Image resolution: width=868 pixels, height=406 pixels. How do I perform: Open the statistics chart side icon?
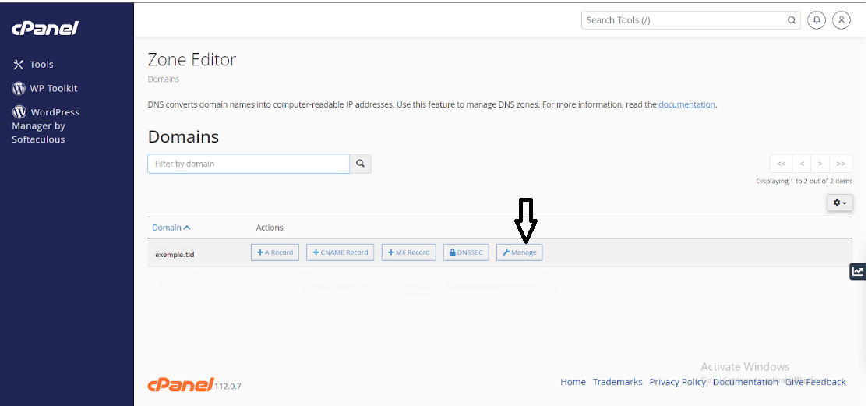coord(858,271)
